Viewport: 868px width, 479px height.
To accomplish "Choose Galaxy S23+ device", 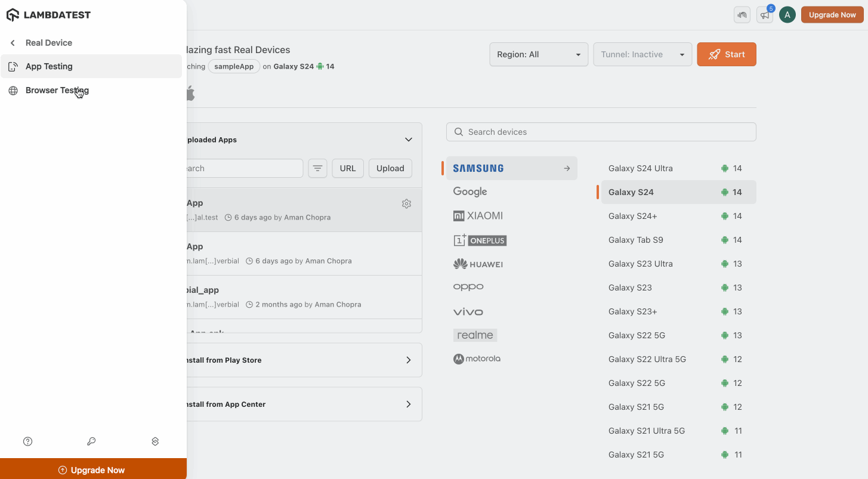I will pos(679,311).
